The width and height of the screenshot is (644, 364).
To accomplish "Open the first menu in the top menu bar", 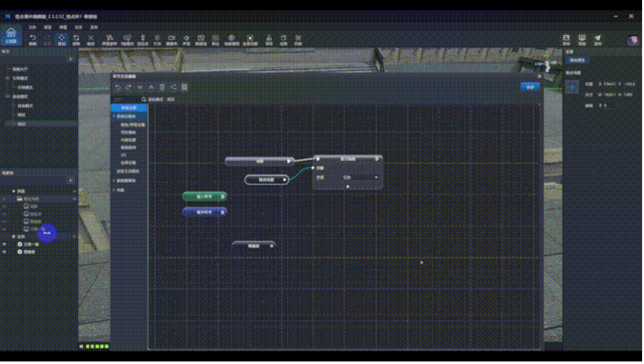I will click(x=32, y=27).
